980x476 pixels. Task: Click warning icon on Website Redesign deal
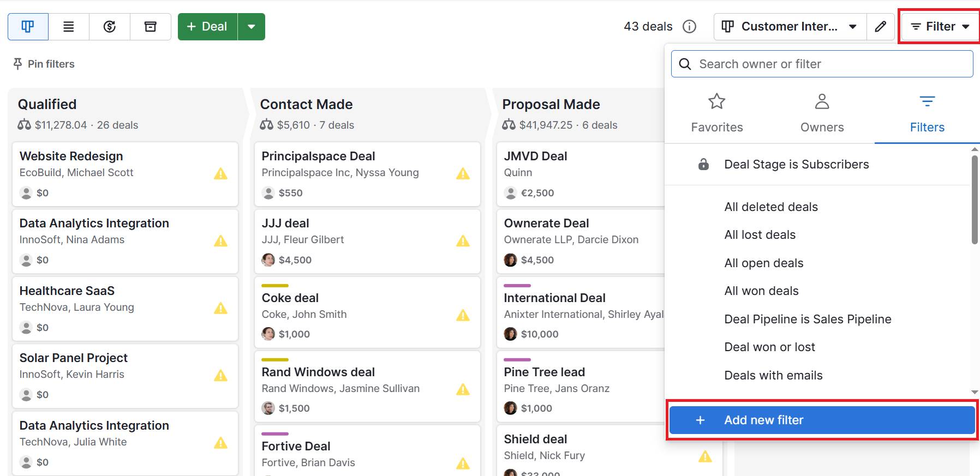click(220, 173)
